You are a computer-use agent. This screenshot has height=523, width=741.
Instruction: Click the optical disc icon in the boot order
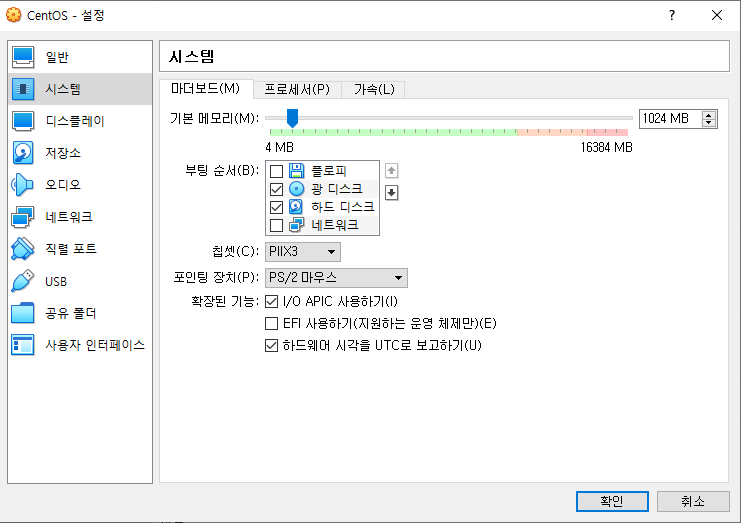[296, 189]
